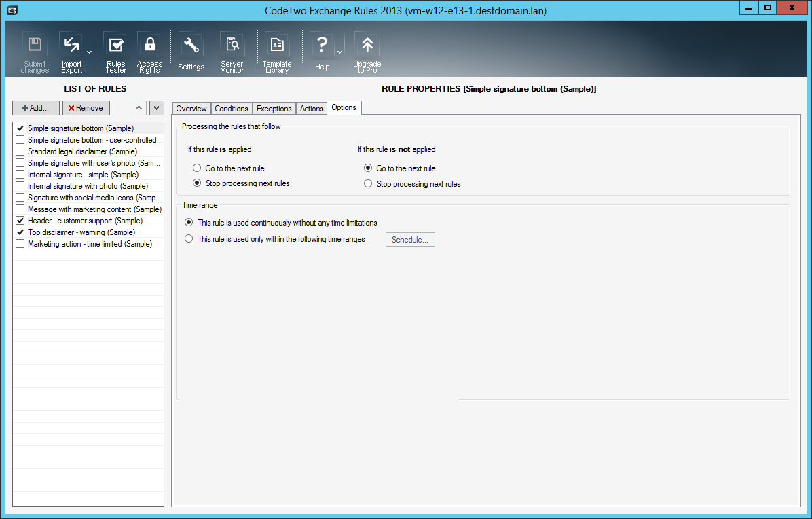Select rule used only within time ranges
812x519 pixels.
tap(189, 238)
